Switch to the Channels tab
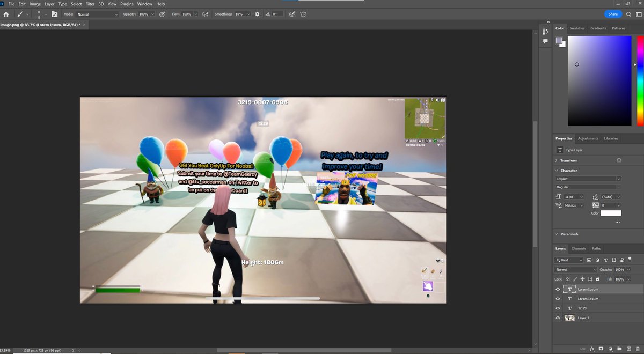This screenshot has width=644, height=354. [579, 248]
